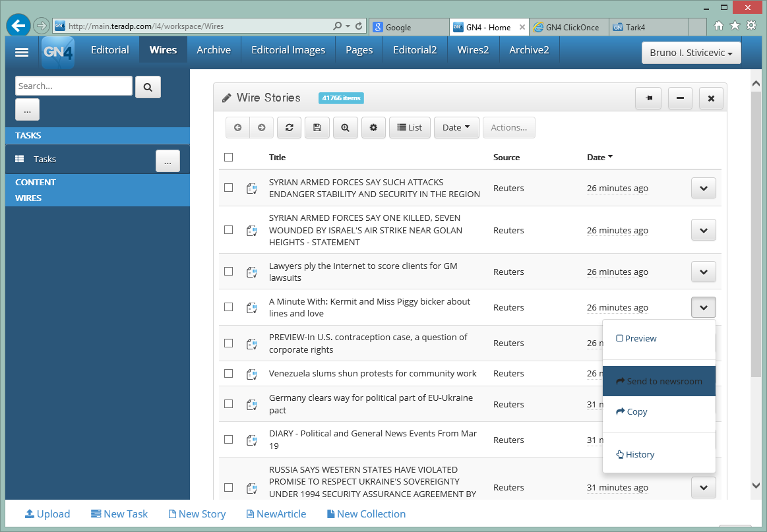
Task: Open browser tools gear icon
Action: click(751, 26)
